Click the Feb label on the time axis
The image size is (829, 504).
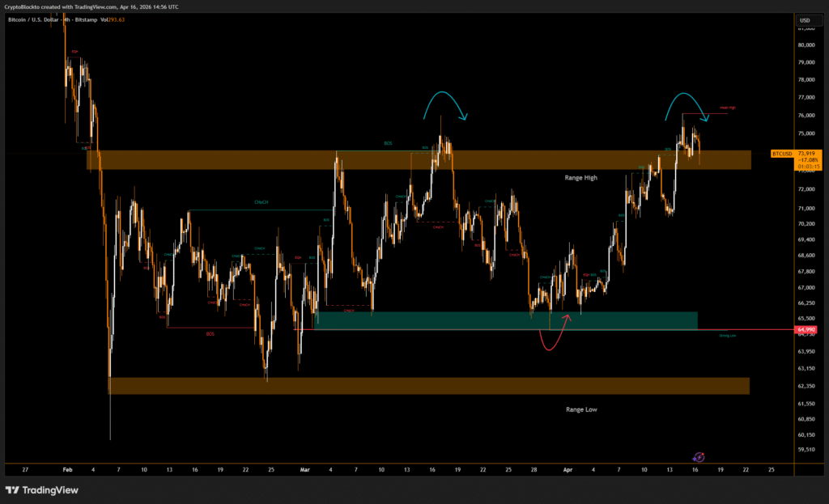point(67,469)
